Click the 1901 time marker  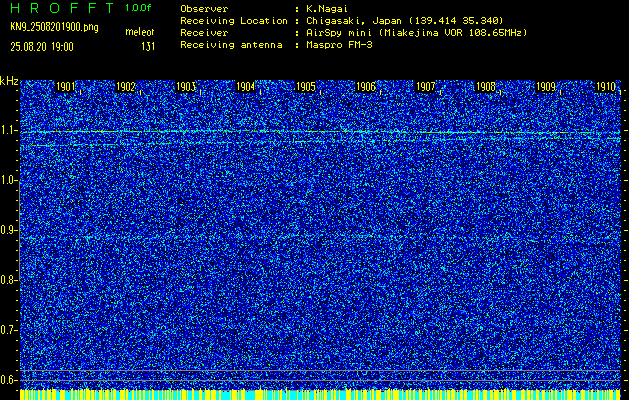tap(65, 87)
